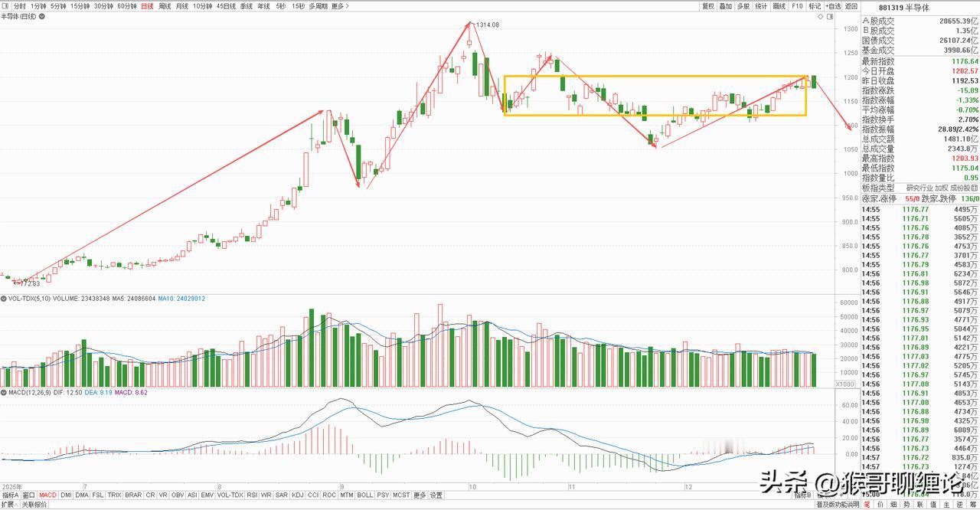Add to watchlist with +自选

[833, 5]
